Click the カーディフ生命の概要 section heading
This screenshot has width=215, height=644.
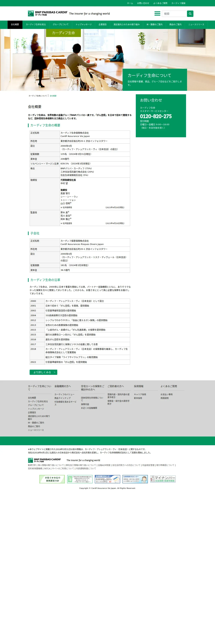[x=45, y=125]
